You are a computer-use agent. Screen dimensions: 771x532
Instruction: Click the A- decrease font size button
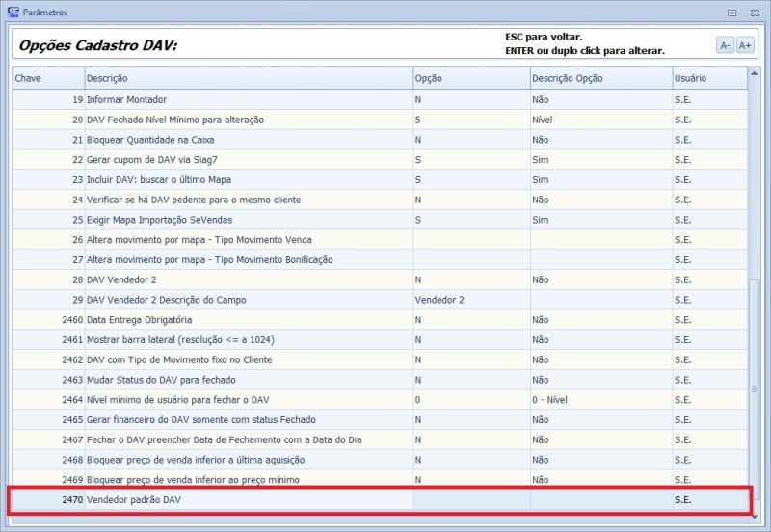pos(725,45)
